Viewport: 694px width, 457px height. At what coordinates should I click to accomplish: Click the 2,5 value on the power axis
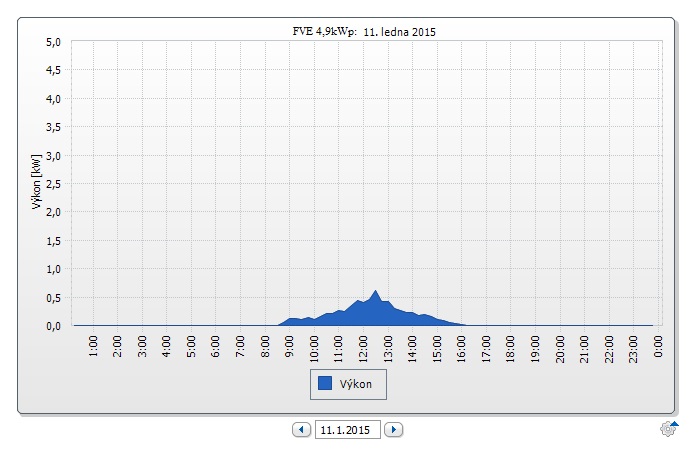click(54, 184)
